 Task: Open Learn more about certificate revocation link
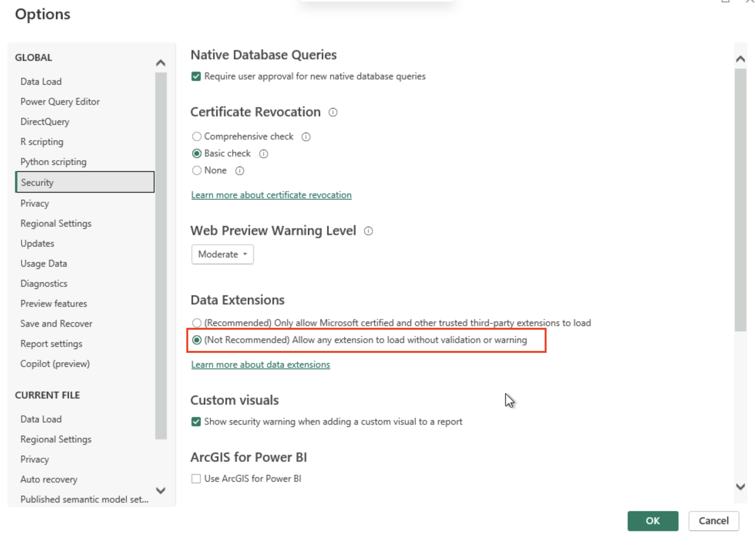(271, 195)
